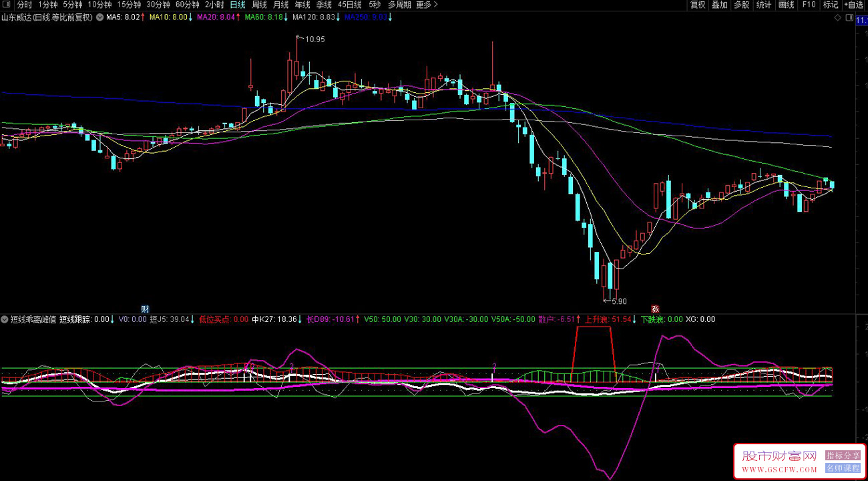Switch to 30分钟 period
The width and height of the screenshot is (868, 481).
click(x=158, y=5)
